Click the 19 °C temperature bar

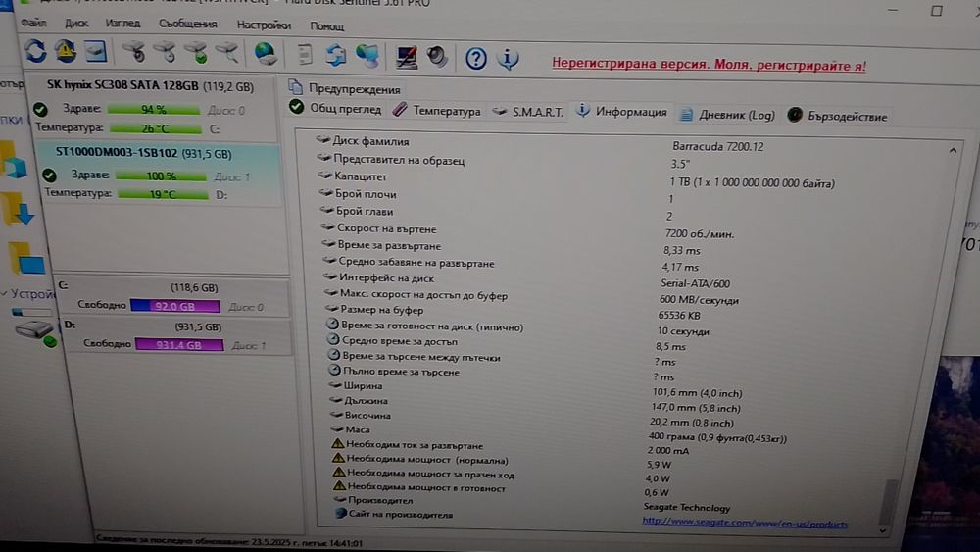163,194
